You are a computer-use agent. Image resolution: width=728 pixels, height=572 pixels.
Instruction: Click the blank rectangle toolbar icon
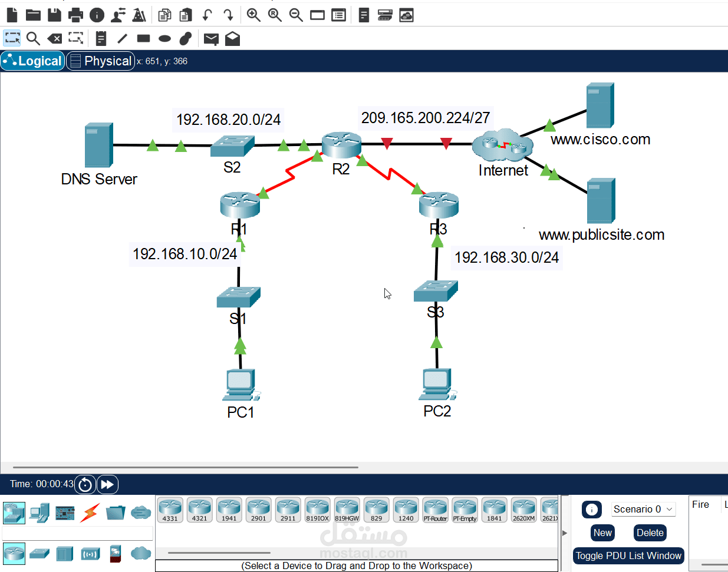(x=317, y=15)
